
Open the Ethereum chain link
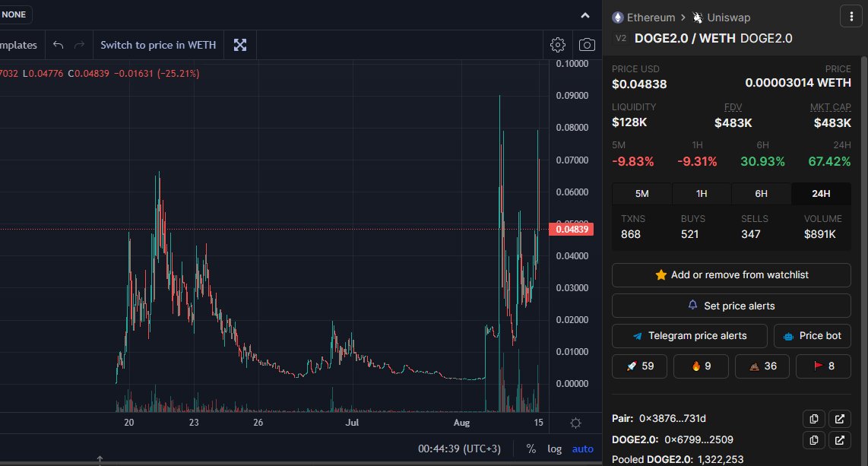point(651,17)
